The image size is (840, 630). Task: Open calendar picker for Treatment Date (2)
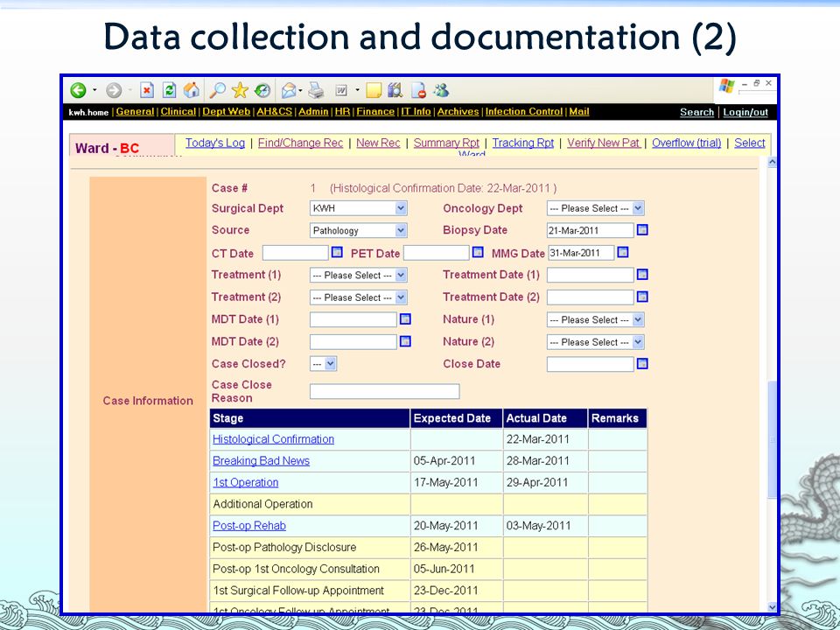[x=641, y=297]
